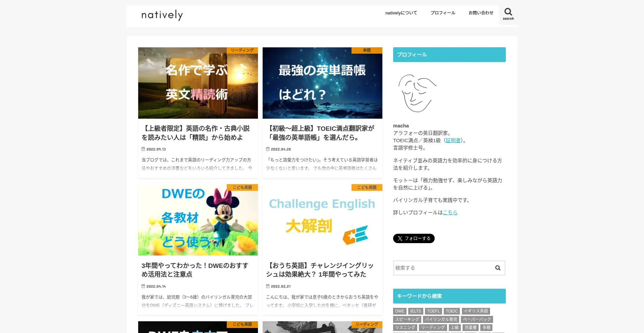Click excerpt starting 我が家では、幼児期
644x333 pixels.
coord(198,301)
